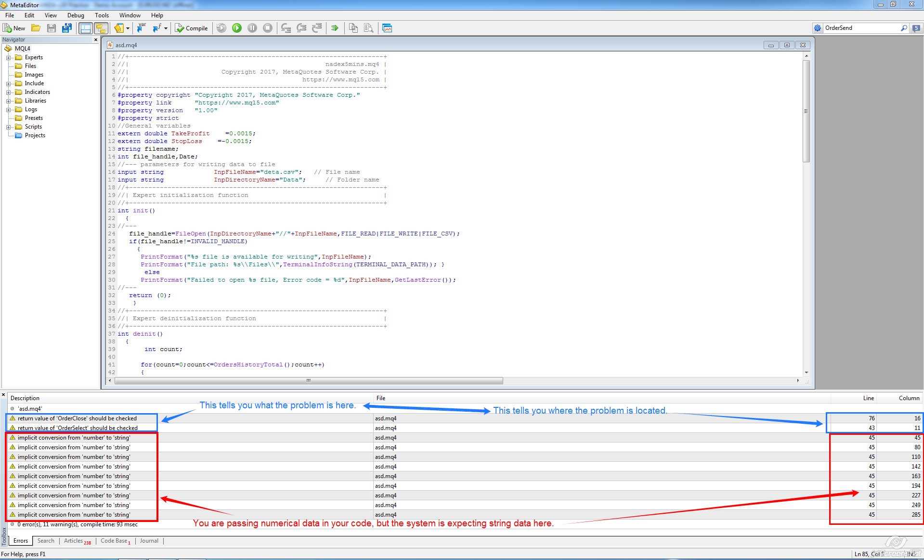Viewport: 924px width, 560px height.
Task: Click the insert function (f) icon
Action: (157, 28)
